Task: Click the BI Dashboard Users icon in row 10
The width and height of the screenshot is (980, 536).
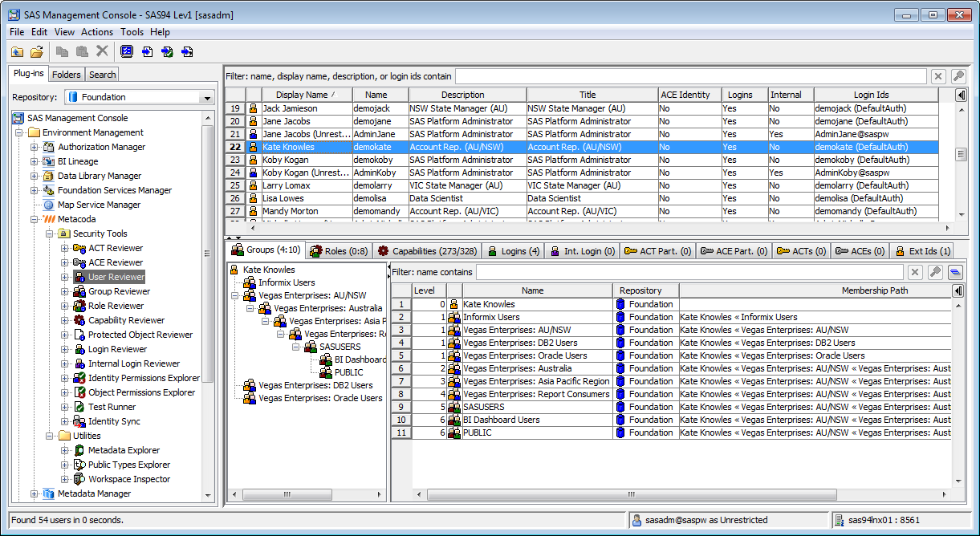Action: coord(454,420)
